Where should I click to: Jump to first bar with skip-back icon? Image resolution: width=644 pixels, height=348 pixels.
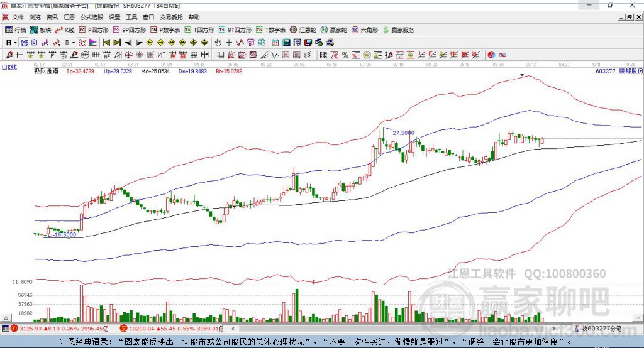(x=106, y=43)
